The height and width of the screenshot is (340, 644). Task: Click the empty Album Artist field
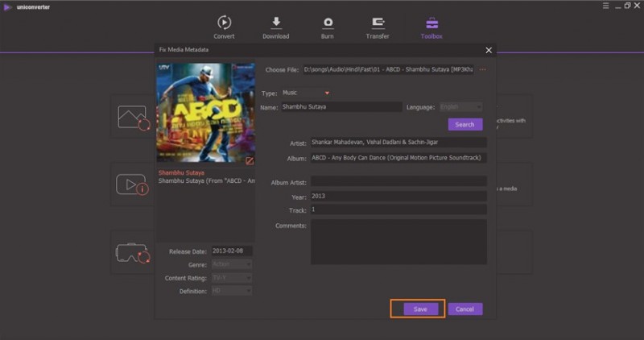click(398, 182)
